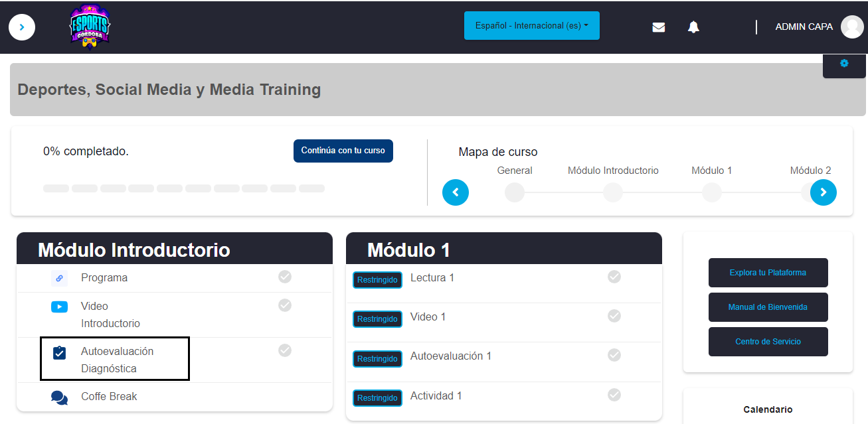This screenshot has width=868, height=424.
Task: Click the Mapa de curso heading
Action: tap(498, 152)
